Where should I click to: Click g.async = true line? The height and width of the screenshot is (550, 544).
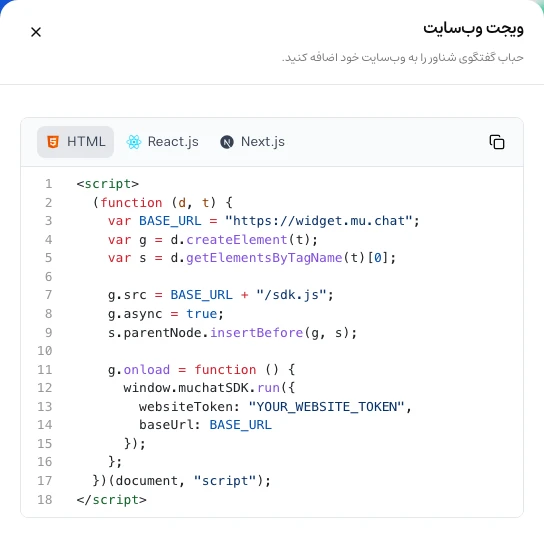point(166,314)
